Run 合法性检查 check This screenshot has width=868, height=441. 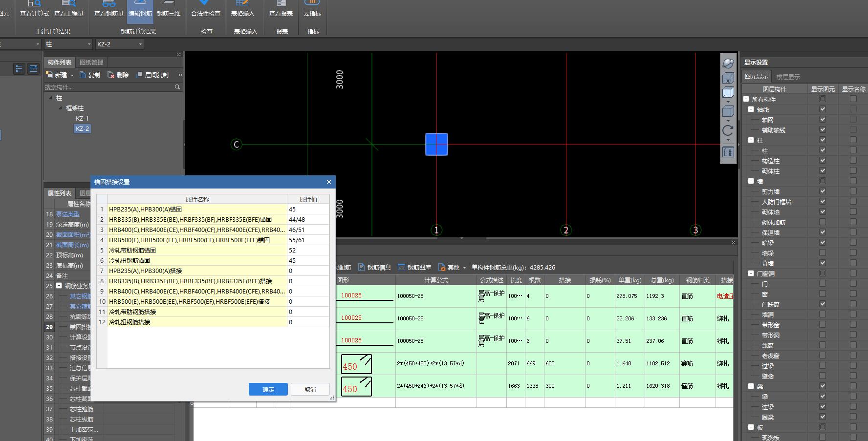[x=206, y=10]
